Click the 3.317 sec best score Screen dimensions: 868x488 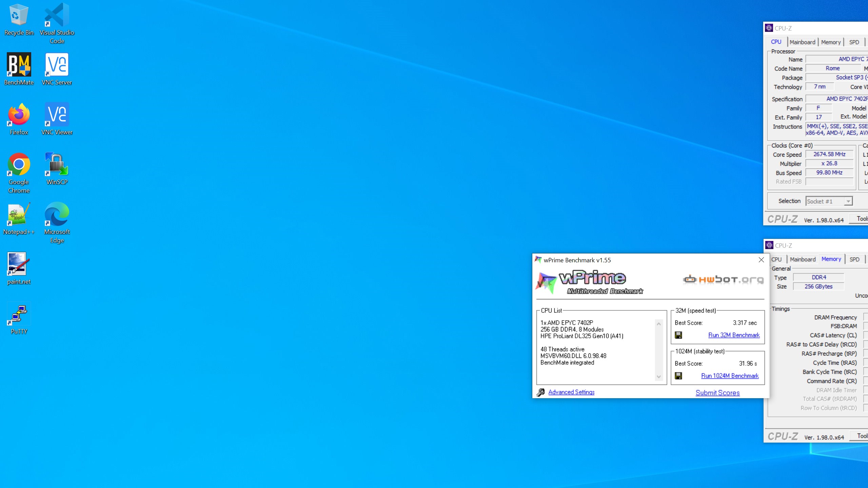(x=745, y=323)
